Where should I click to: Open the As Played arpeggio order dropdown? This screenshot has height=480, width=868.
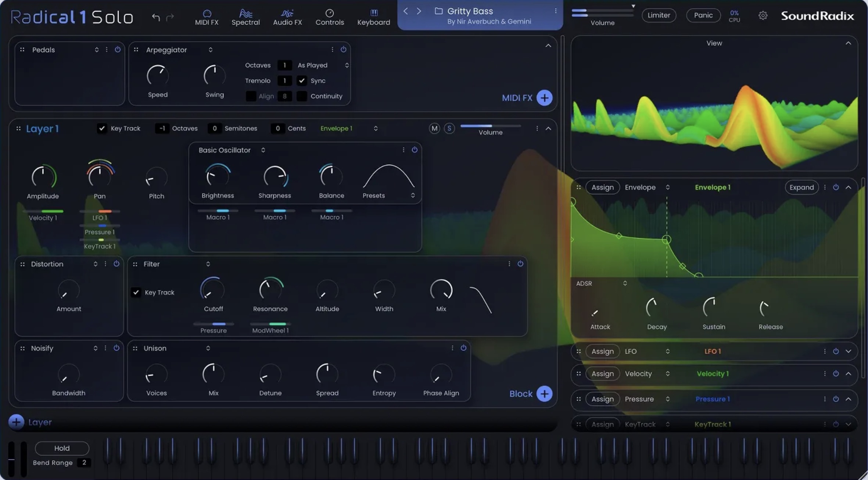(323, 65)
